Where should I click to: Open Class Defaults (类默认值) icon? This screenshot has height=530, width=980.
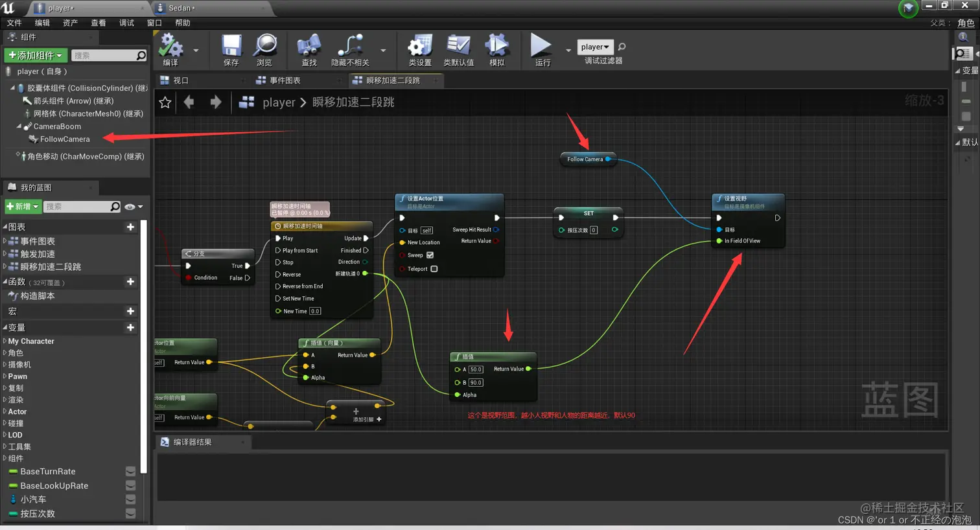pyautogui.click(x=458, y=46)
